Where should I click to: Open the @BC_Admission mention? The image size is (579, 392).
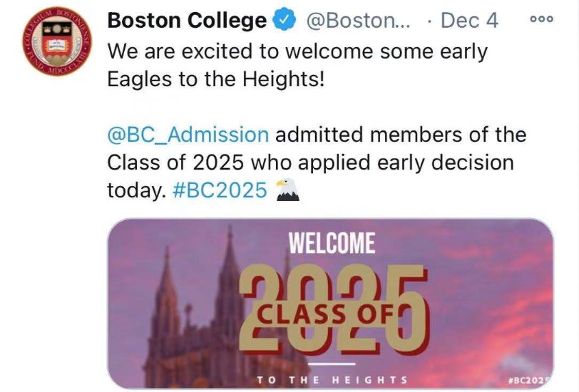[x=188, y=134]
